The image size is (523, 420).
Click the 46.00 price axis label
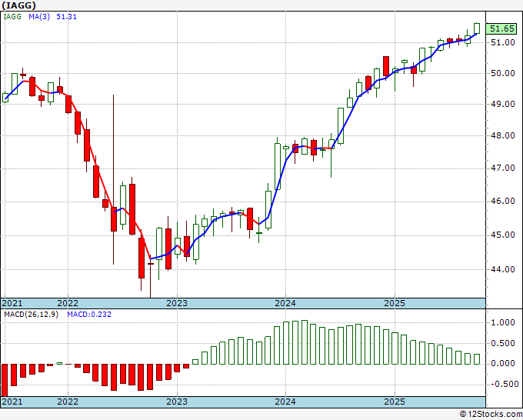(503, 202)
